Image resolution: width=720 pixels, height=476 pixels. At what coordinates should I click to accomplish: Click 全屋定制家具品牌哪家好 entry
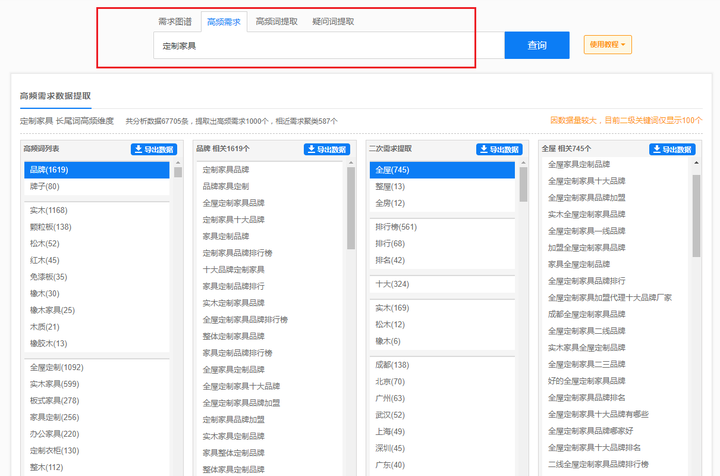click(591, 431)
